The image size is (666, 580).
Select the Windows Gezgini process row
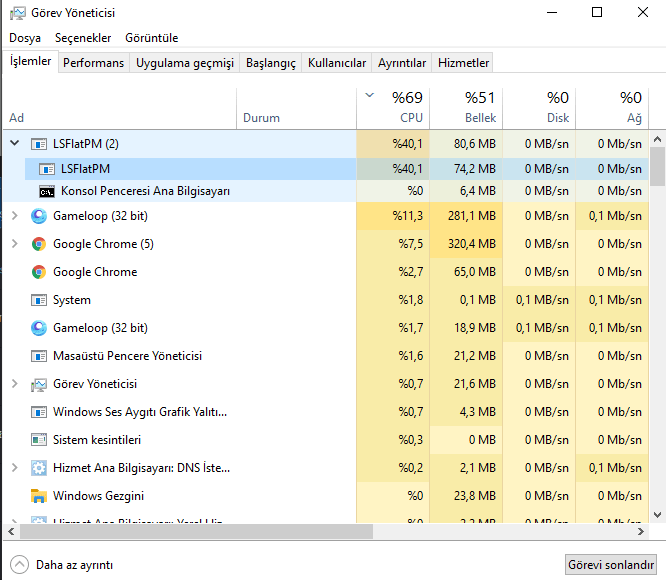[x=326, y=496]
